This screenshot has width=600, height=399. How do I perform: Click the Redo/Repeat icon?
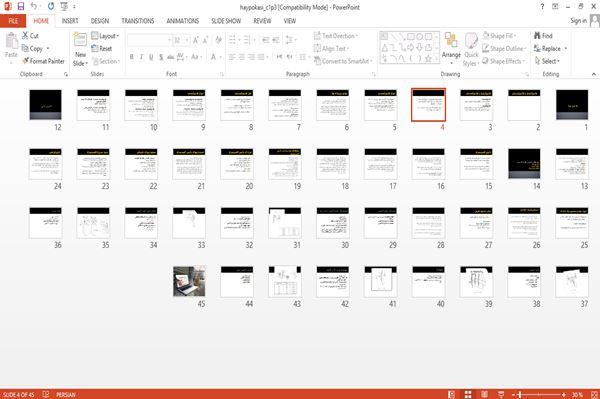click(x=51, y=7)
